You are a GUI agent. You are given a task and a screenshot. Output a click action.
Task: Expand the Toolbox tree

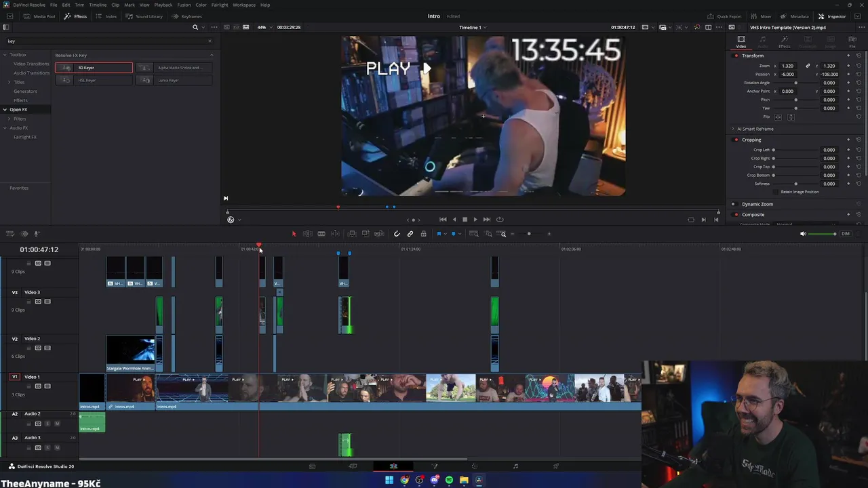coord(5,55)
